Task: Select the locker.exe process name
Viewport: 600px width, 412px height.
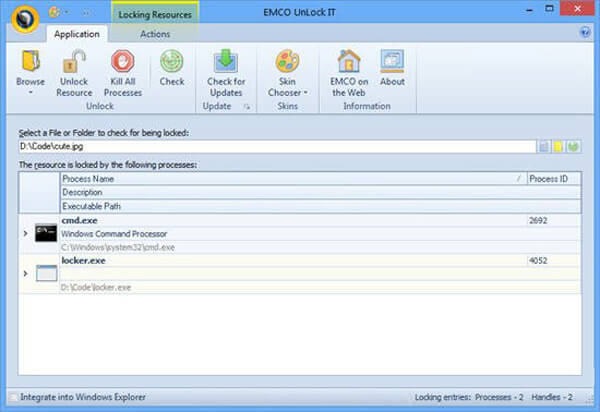Action: (x=83, y=261)
